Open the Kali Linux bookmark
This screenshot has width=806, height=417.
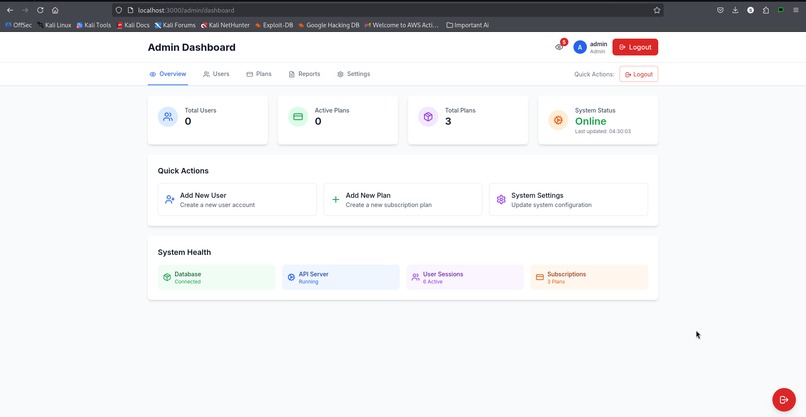(x=54, y=25)
